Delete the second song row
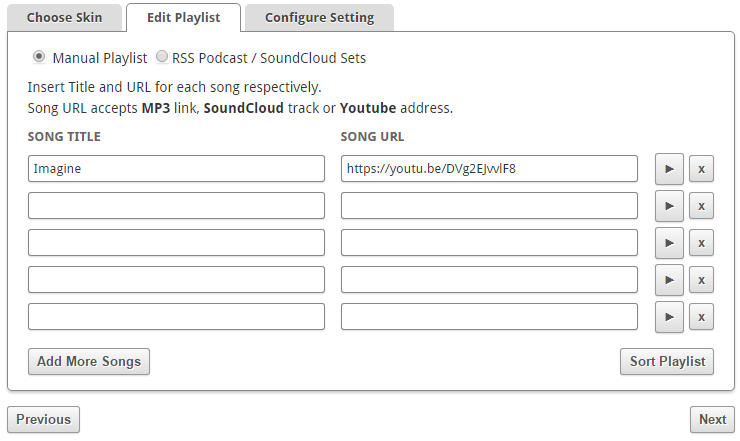 pos(701,206)
